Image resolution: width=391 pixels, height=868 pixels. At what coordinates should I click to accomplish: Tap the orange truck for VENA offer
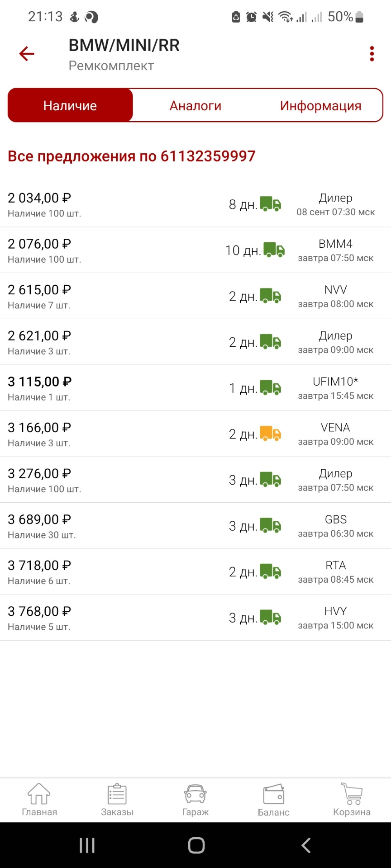(270, 434)
